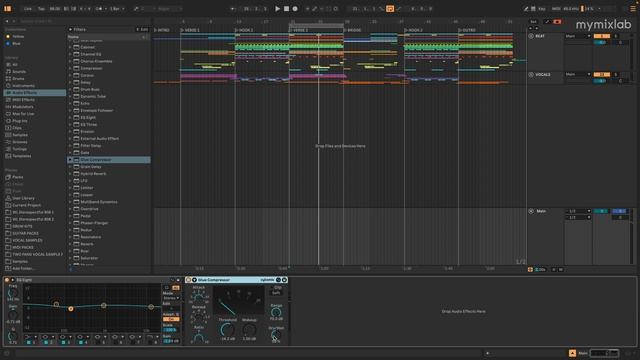Image resolution: width=640 pixels, height=360 pixels.
Task: Click the Set locator button
Action: tap(533, 22)
